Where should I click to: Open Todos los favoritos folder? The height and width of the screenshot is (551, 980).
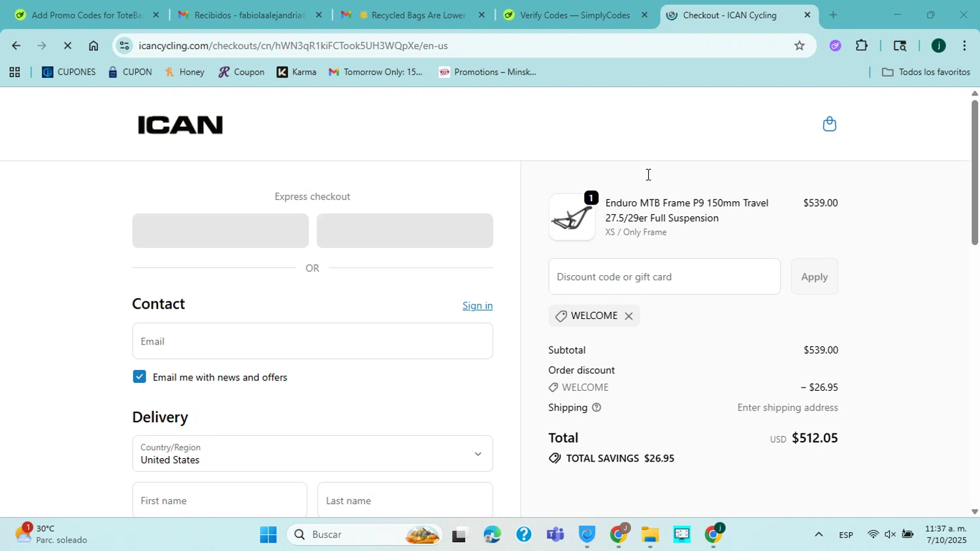click(926, 73)
